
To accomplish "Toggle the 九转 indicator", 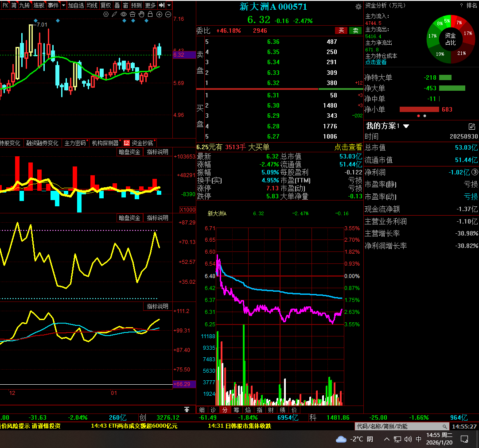I will pyautogui.click(x=24, y=5).
